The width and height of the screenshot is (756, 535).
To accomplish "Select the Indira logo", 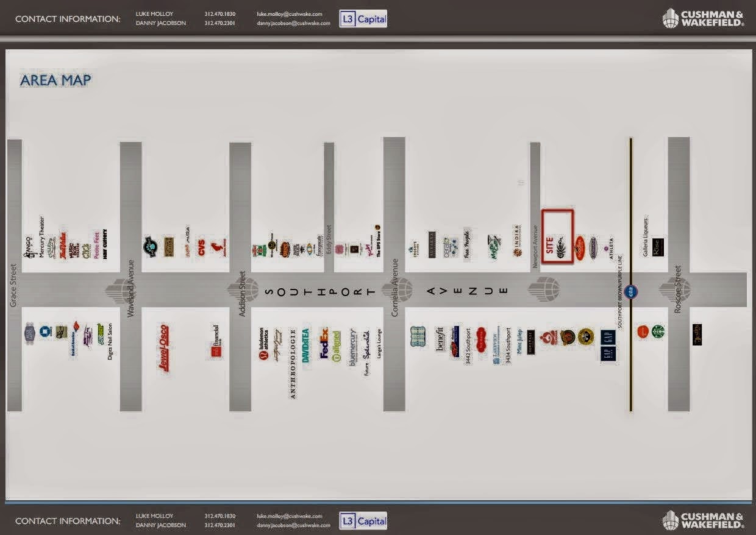I will click(x=517, y=241).
